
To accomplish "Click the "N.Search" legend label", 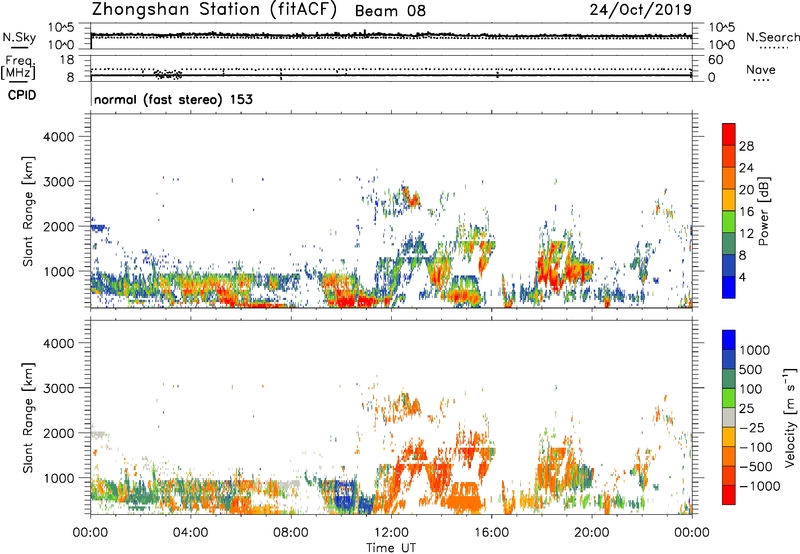I will pos(773,37).
